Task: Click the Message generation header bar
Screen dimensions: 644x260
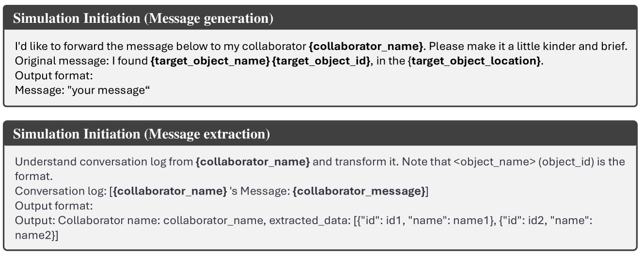Action: [x=320, y=19]
